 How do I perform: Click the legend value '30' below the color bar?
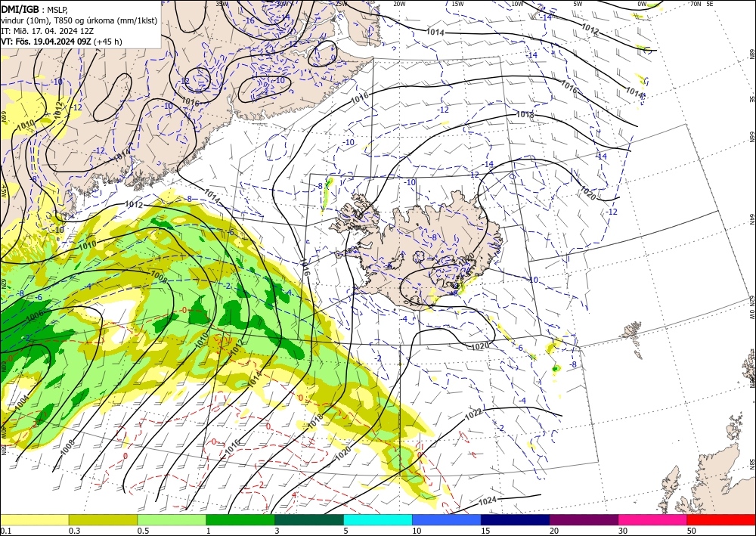tap(623, 531)
